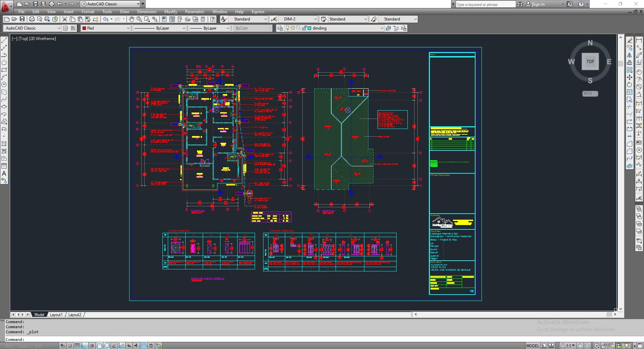Select the Multiline Text tool
The image size is (644, 349).
click(4, 174)
